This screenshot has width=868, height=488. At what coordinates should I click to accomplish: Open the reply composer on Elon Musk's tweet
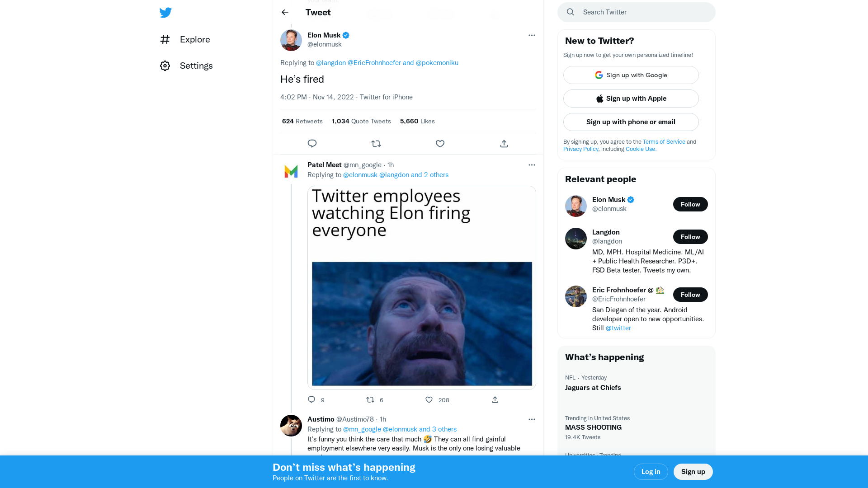[x=312, y=143]
